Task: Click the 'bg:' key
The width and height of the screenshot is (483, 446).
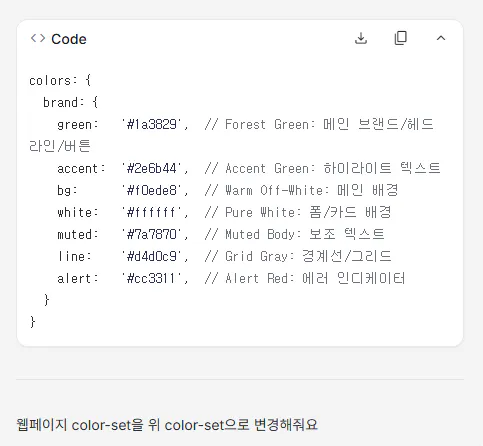Action: coord(67,190)
